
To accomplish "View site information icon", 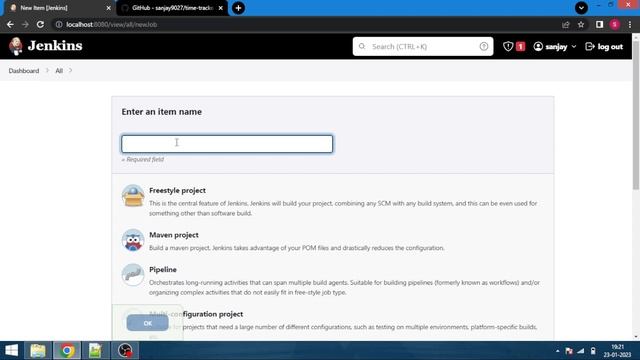I will [x=59, y=24].
